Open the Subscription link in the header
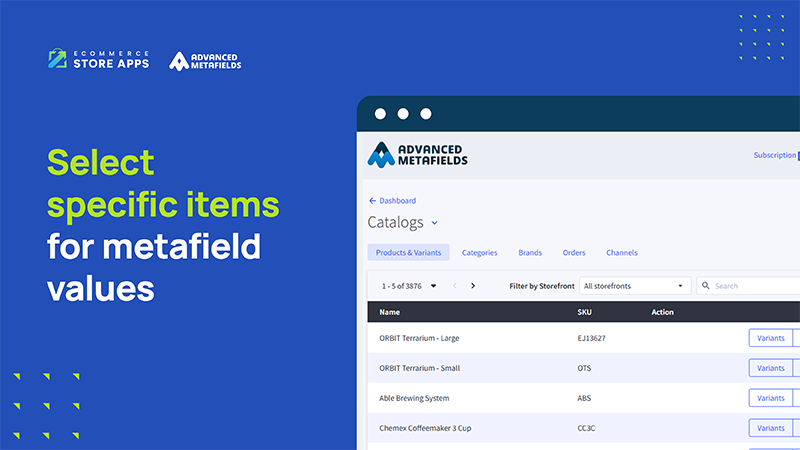Screen dimensions: 800x450 click(x=774, y=155)
